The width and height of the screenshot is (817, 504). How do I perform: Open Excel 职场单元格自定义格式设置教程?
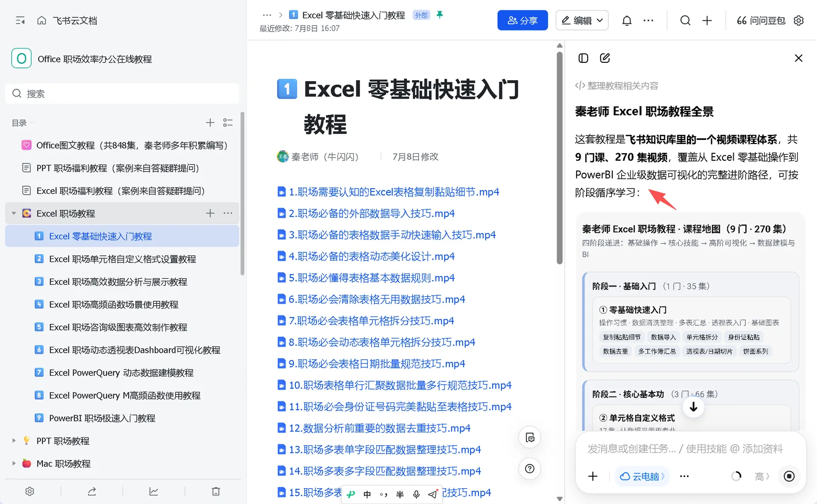pyautogui.click(x=122, y=259)
